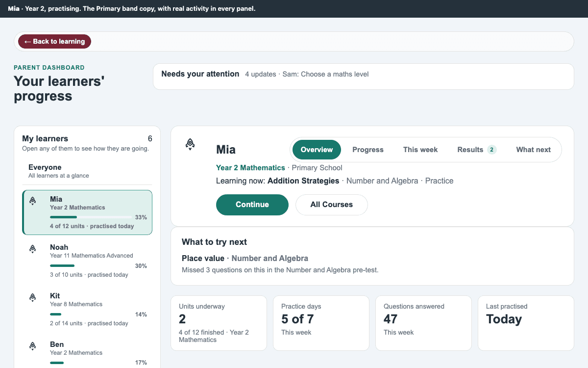Click Noah's rocket avatar icon
Image resolution: width=588 pixels, height=368 pixels.
tap(33, 249)
